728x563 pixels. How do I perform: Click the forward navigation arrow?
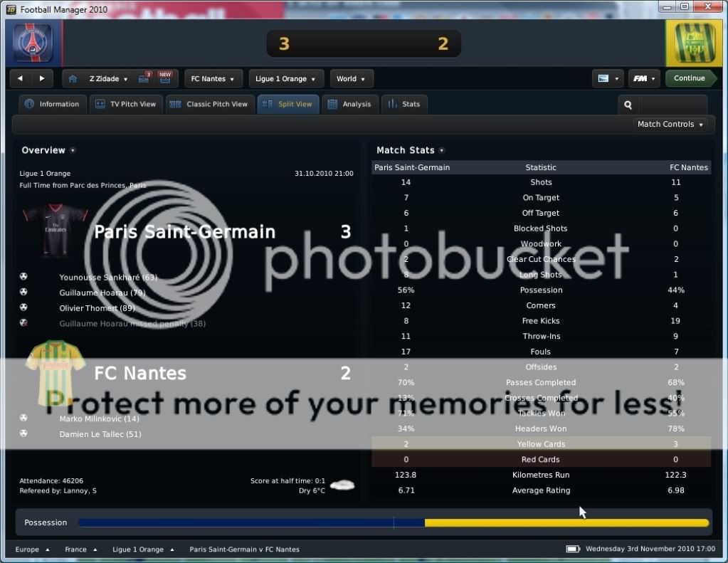[x=42, y=78]
